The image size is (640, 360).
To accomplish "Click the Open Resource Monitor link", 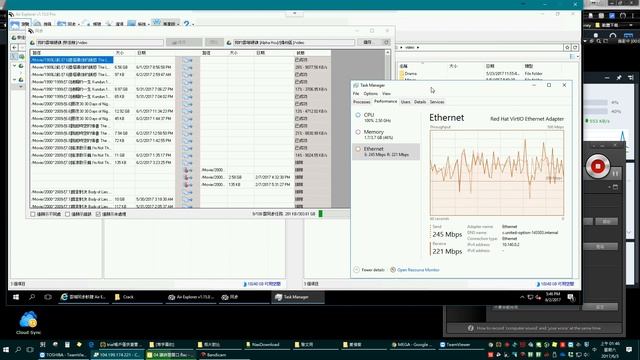I will click(418, 270).
